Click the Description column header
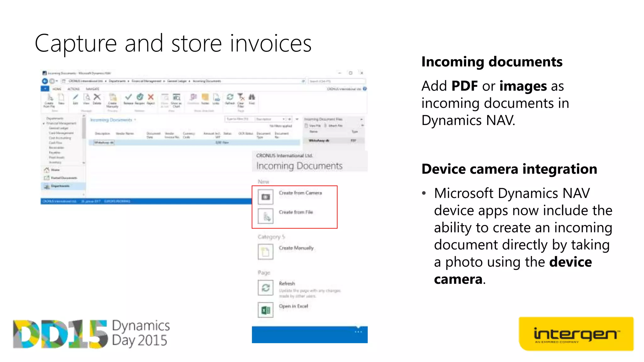The width and height of the screenshot is (644, 362). coord(103,134)
